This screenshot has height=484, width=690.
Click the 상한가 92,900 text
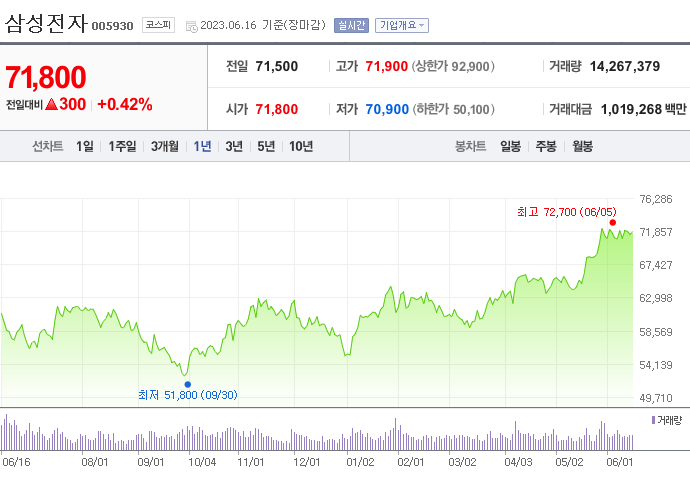point(453,66)
